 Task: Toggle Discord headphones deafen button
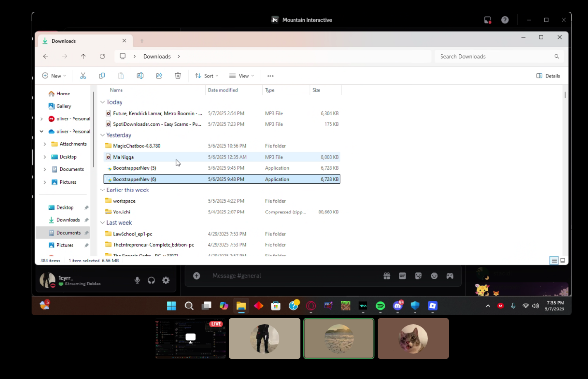151,280
